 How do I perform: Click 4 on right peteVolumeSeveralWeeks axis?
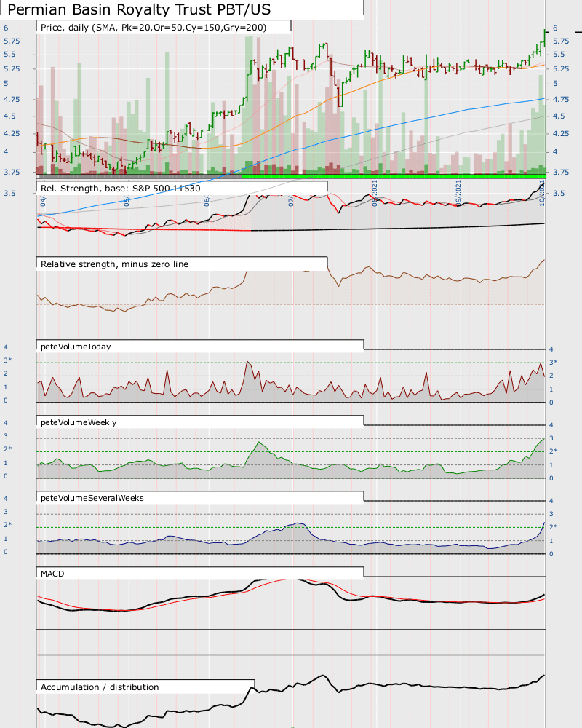click(551, 501)
